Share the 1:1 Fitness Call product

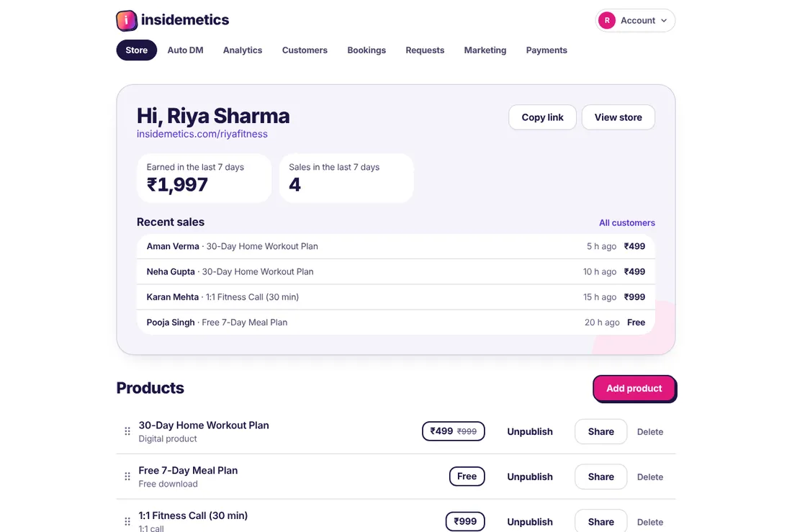[x=600, y=521]
